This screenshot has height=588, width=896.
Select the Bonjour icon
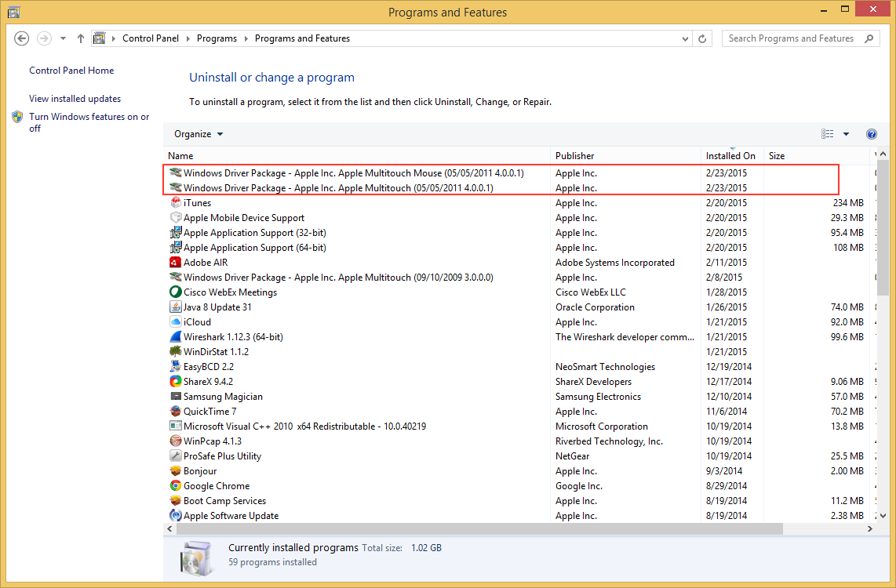click(176, 470)
